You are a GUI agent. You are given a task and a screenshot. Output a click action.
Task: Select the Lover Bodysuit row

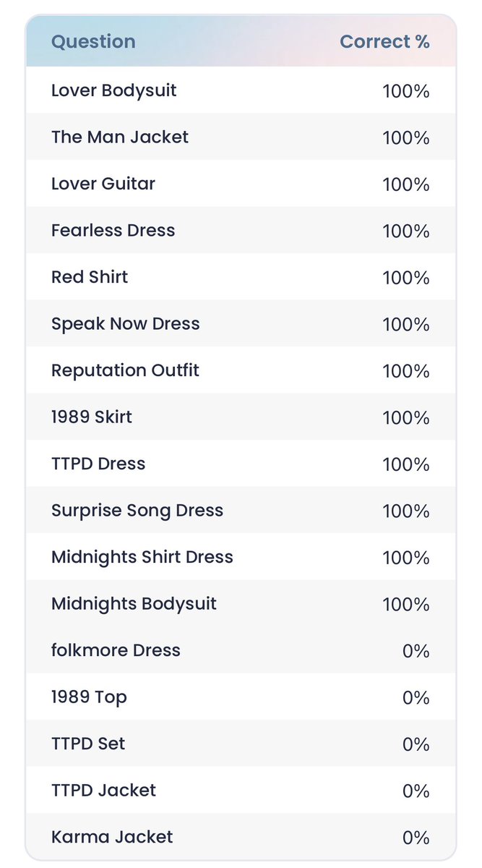(x=241, y=90)
